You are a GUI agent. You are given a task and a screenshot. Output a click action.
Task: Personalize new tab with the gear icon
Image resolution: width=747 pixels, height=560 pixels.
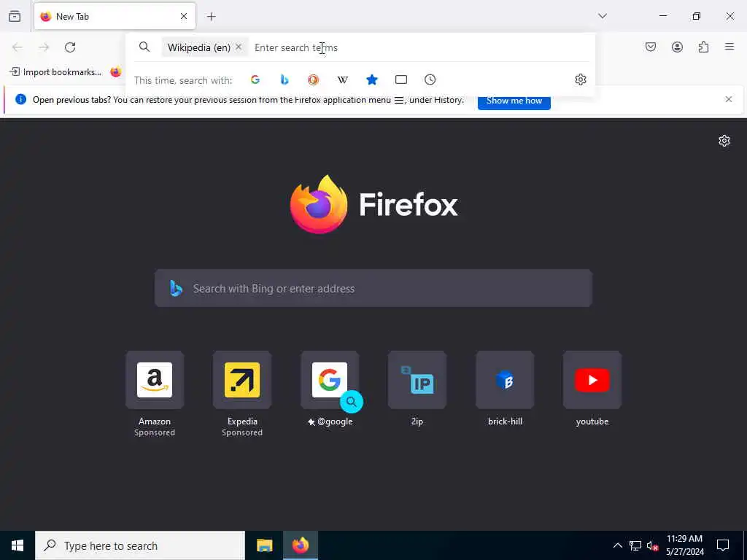(x=724, y=141)
